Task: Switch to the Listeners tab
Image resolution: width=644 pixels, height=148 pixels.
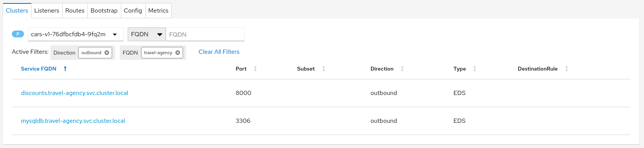Action: [47, 11]
